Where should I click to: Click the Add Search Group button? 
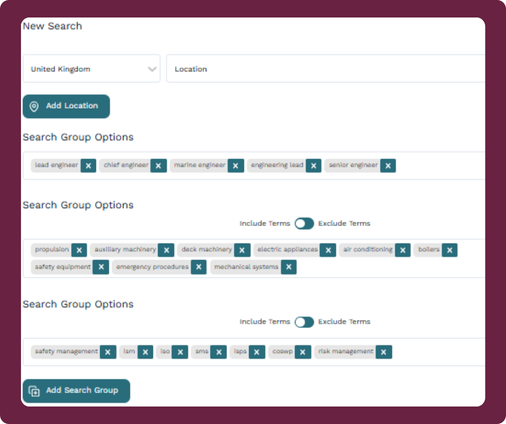[x=76, y=391]
